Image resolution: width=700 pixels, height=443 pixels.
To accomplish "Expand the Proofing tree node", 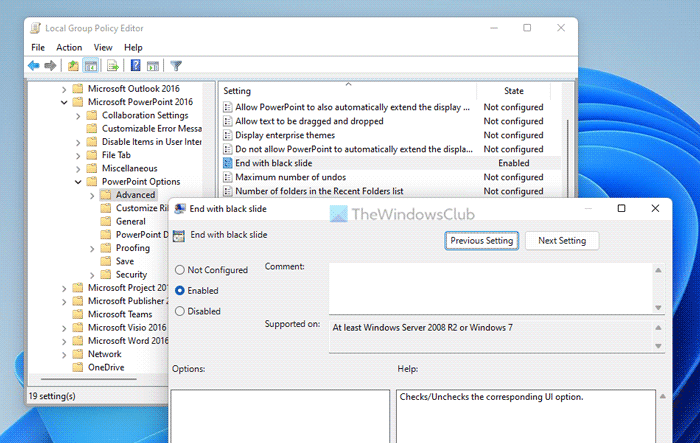I will (92, 248).
